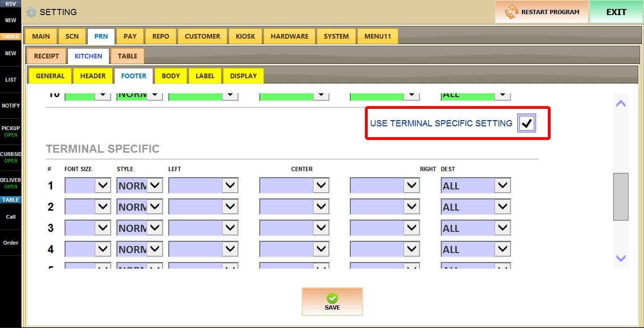Open the REPO settings tab
This screenshot has height=328, width=644.
pos(161,36)
